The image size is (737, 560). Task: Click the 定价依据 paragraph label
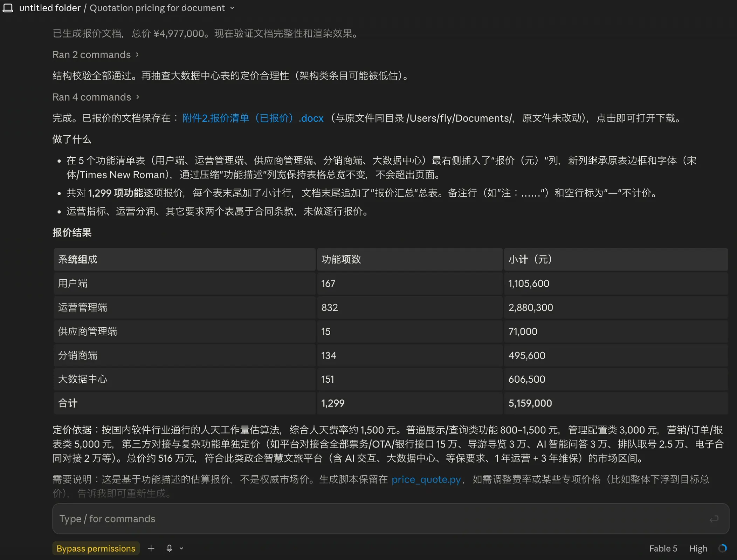pyautogui.click(x=72, y=430)
